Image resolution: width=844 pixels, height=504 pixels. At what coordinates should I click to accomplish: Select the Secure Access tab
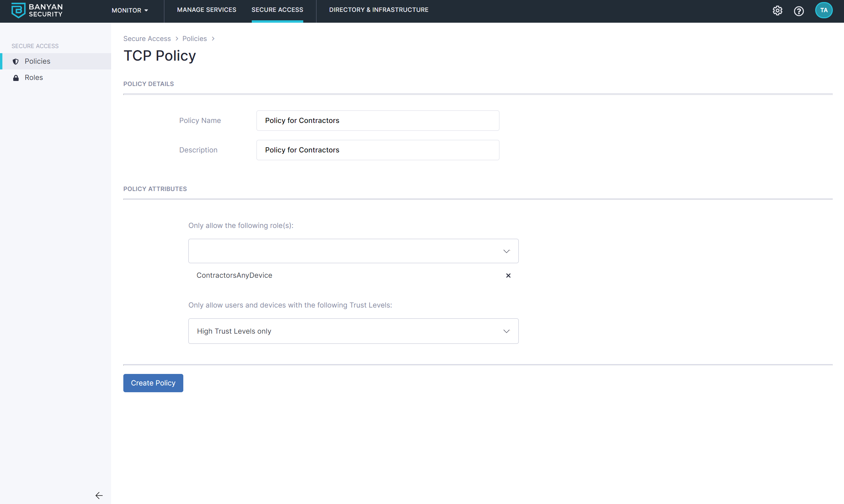tap(277, 10)
